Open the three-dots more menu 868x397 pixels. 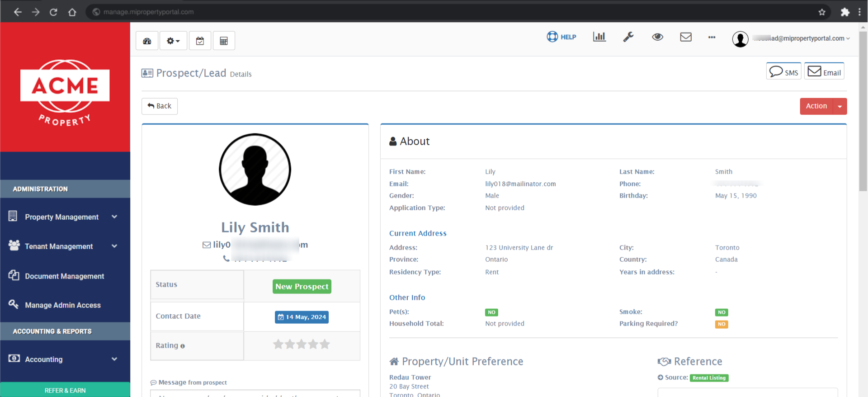click(x=712, y=37)
